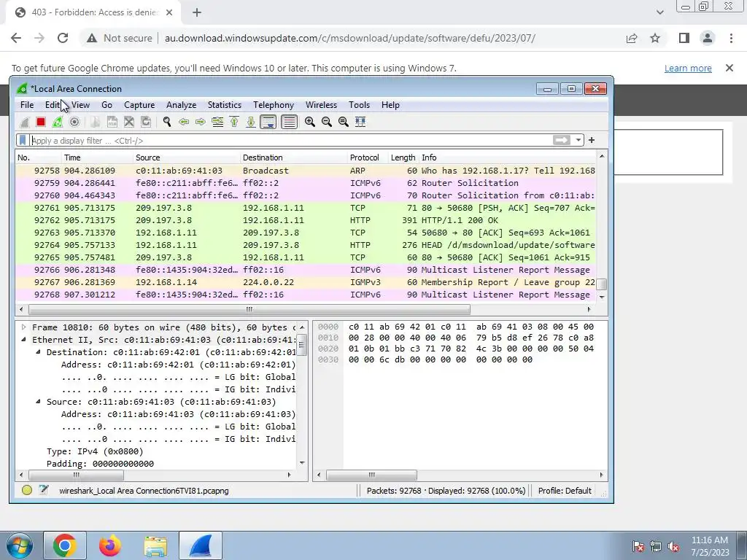Click Go to specified packet icon
The height and width of the screenshot is (560, 747).
tap(217, 122)
